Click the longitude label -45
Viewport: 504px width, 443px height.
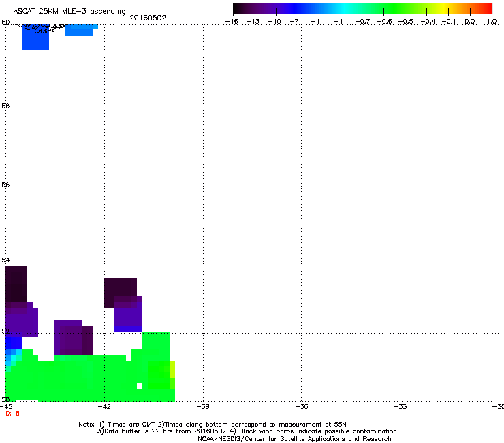pos(6,407)
